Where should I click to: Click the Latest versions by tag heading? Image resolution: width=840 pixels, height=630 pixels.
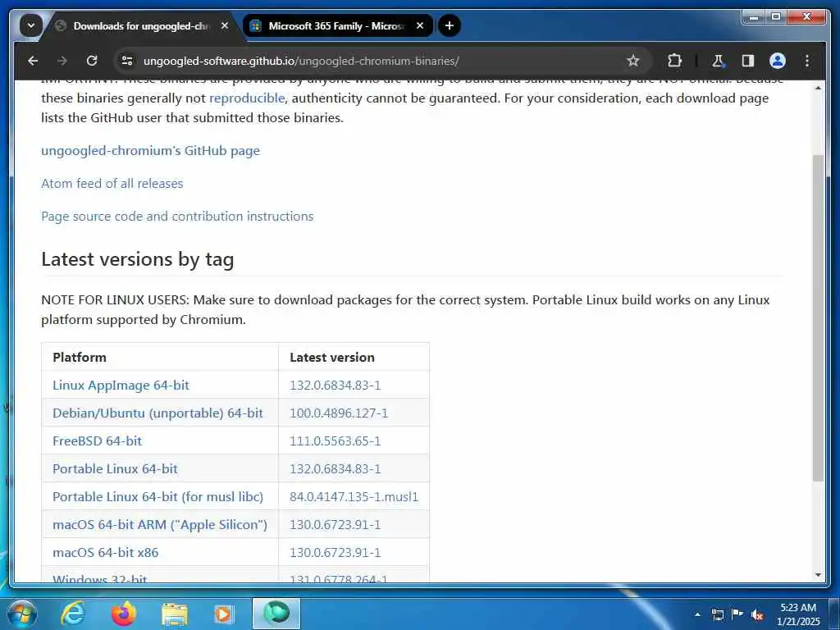(x=138, y=259)
